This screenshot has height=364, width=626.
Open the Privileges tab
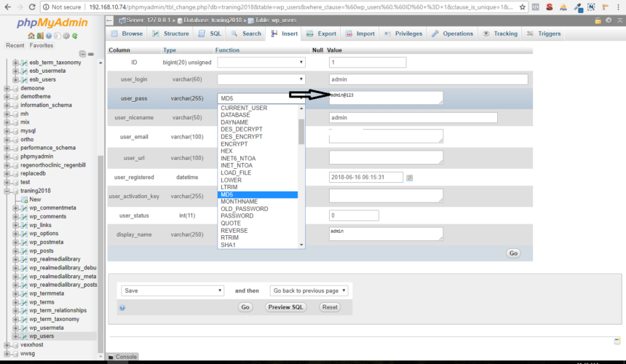tap(403, 33)
